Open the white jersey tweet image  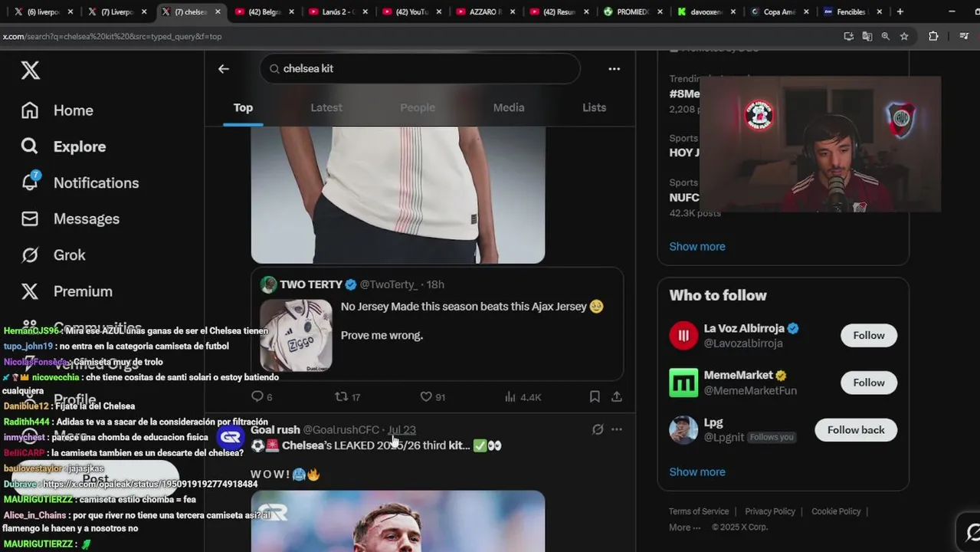[x=398, y=195]
